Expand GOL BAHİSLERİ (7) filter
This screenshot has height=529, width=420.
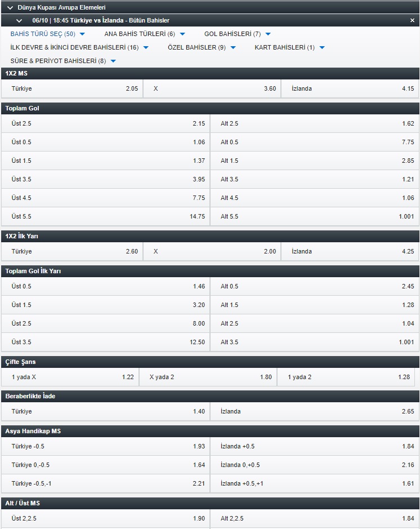(237, 34)
